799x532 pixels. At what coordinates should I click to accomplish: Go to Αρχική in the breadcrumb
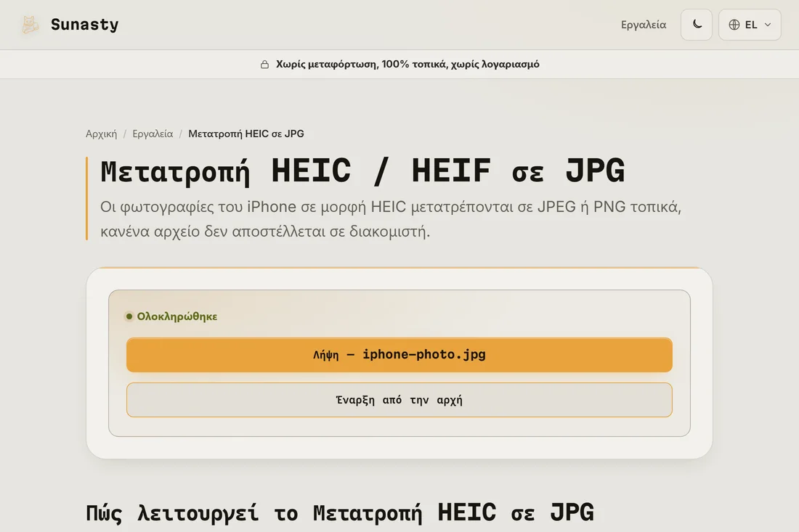tap(101, 134)
